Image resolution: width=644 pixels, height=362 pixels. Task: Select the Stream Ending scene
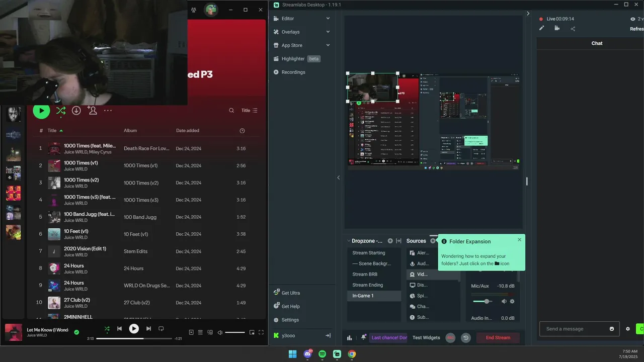(x=374, y=285)
